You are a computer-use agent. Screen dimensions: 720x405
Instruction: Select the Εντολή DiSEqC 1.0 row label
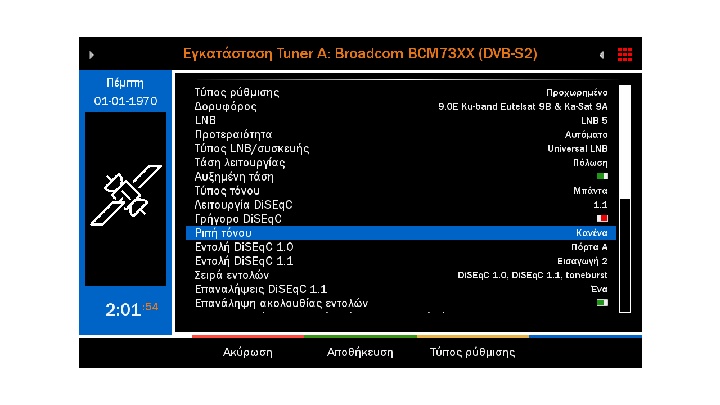point(244,247)
